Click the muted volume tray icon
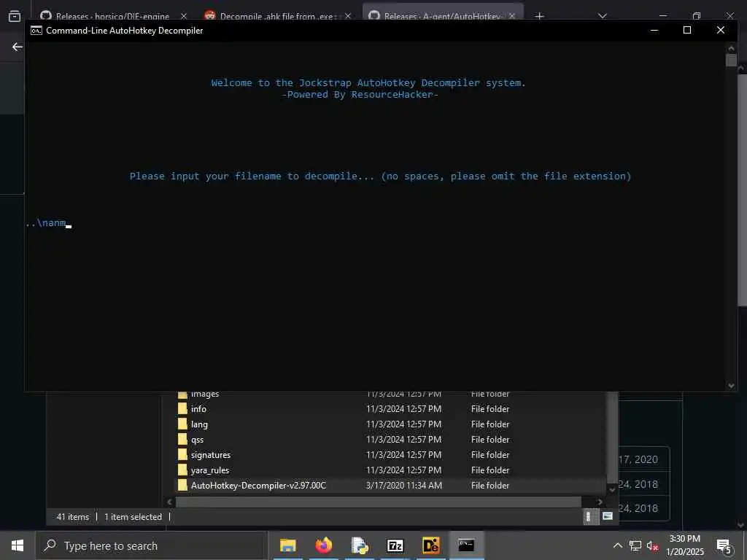The image size is (747, 560). point(652,545)
